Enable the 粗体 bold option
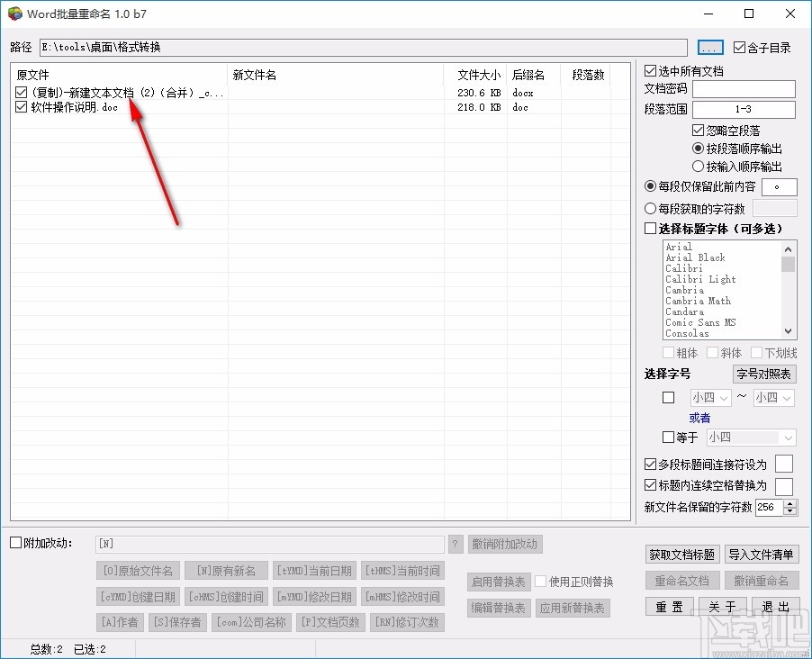Screen dimensions: 812x659 (x=670, y=352)
